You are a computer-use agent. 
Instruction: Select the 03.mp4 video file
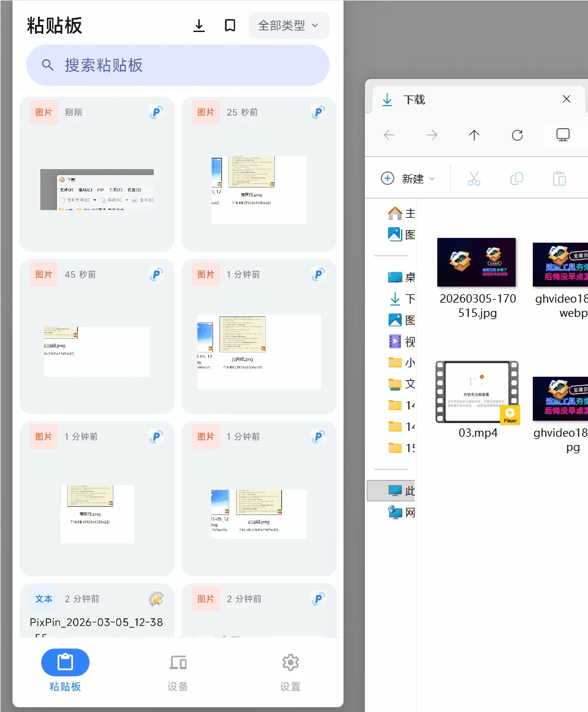(x=478, y=392)
